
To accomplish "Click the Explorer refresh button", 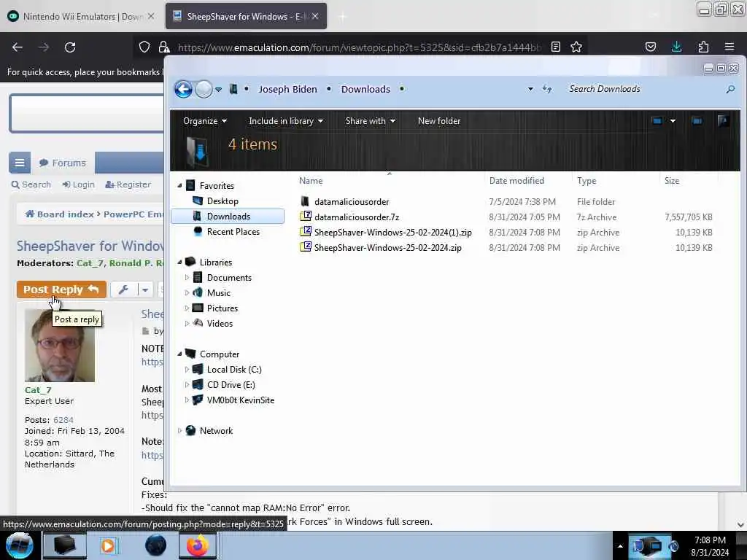I will 547,89.
